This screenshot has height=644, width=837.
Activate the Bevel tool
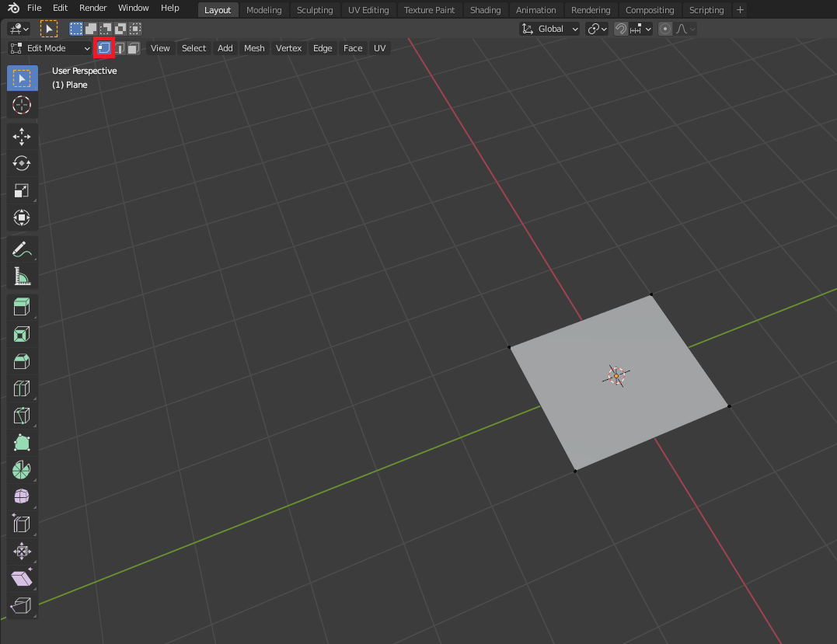point(22,361)
